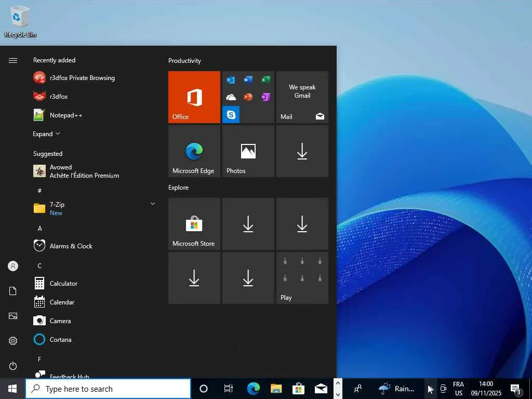
Task: Click taskbar toolbar down arrow
Action: [x=338, y=394]
